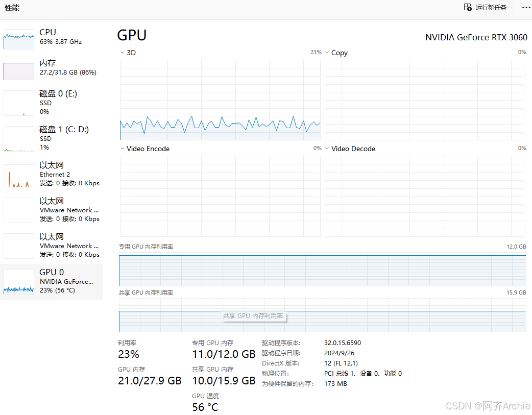The image size is (532, 415).
Task: Click the Copy engine graph
Action: pos(425,100)
